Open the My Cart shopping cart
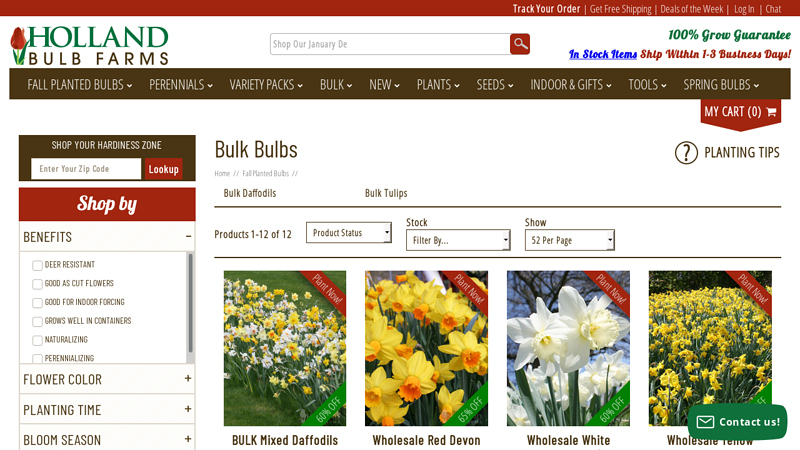Image resolution: width=800 pixels, height=450 pixels. coord(740,112)
